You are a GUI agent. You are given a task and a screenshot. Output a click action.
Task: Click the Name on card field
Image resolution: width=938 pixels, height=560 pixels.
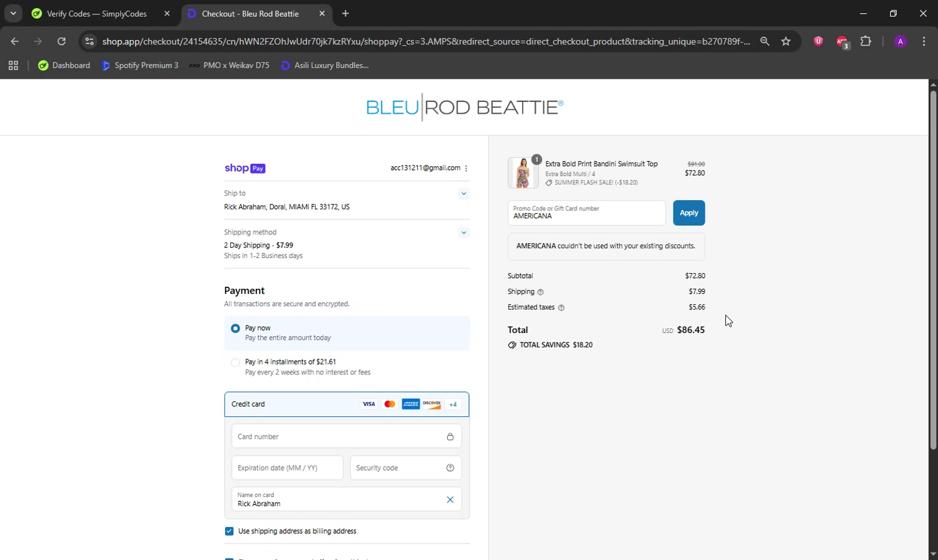coord(346,499)
